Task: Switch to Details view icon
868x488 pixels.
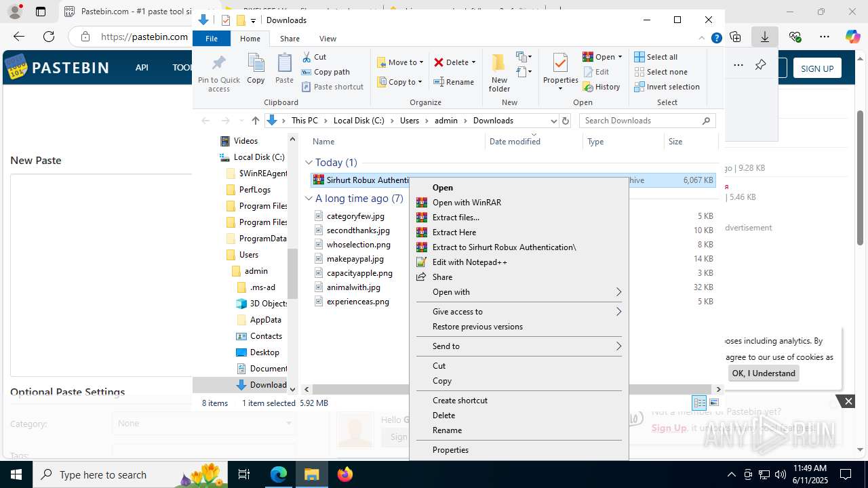Action: click(x=699, y=403)
